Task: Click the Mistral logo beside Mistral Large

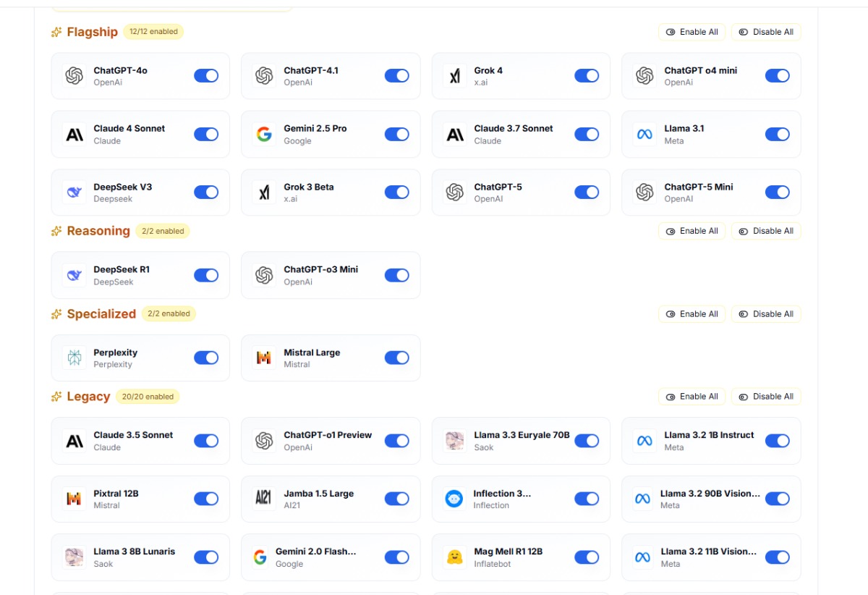Action: [x=264, y=358]
